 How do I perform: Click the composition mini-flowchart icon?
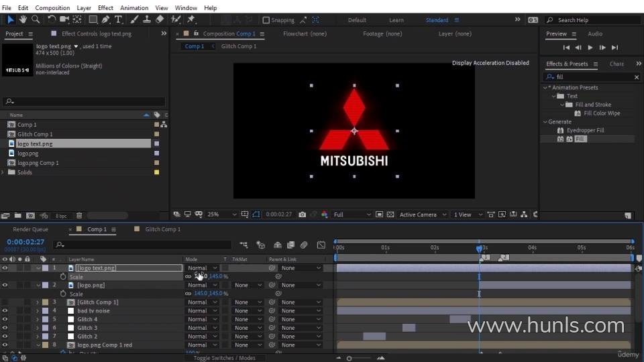tap(244, 245)
